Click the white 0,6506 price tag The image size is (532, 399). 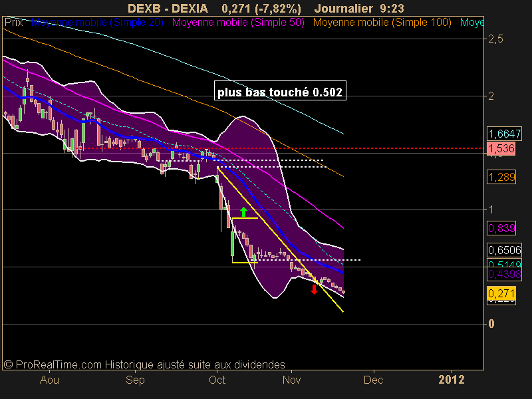504,251
